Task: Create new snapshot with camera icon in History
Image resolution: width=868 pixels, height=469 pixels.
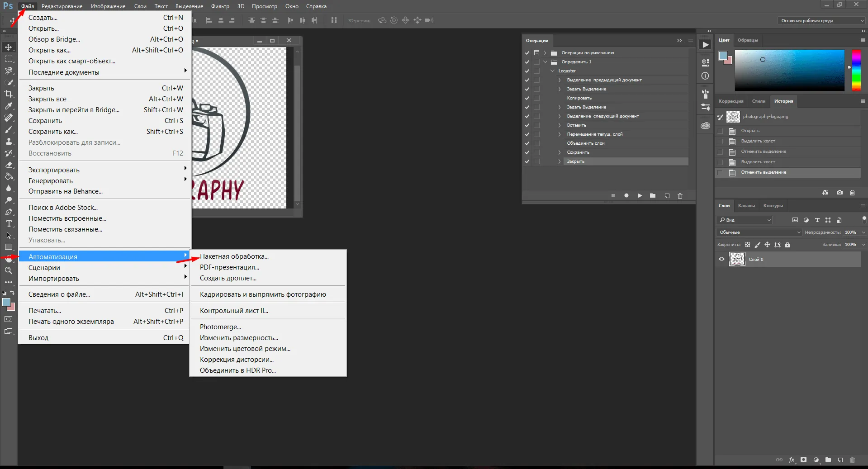Action: click(x=840, y=192)
